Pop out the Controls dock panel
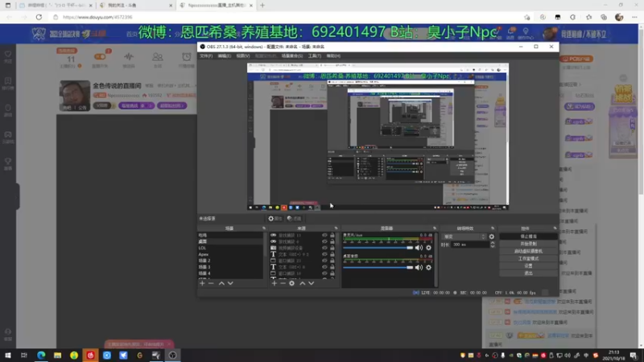Screen dimensions: 644x362 coord(555,228)
